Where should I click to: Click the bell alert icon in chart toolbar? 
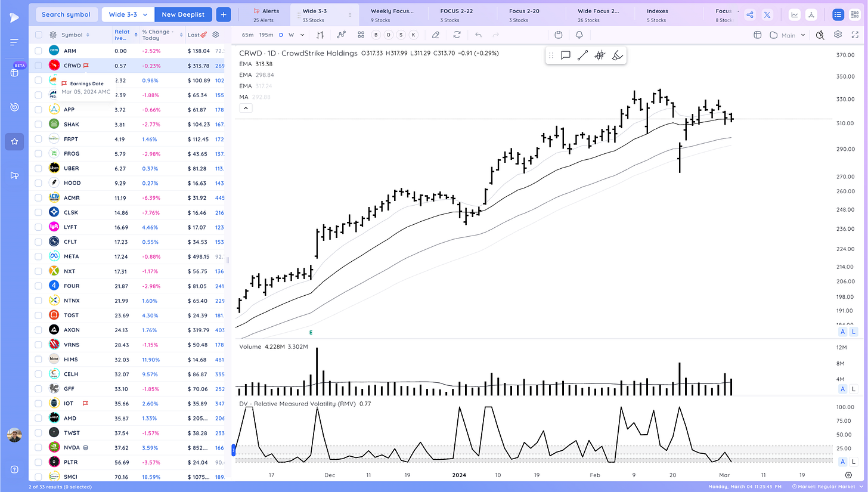click(x=579, y=35)
